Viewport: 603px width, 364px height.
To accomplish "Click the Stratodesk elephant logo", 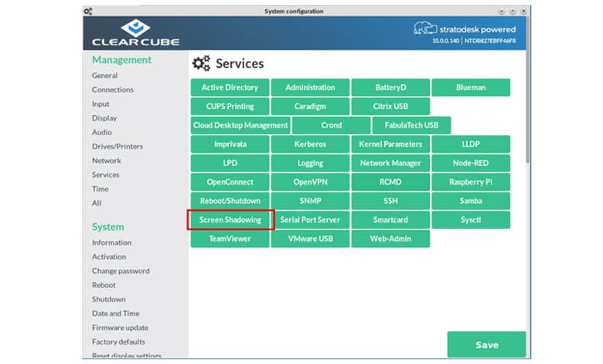I will click(x=425, y=29).
